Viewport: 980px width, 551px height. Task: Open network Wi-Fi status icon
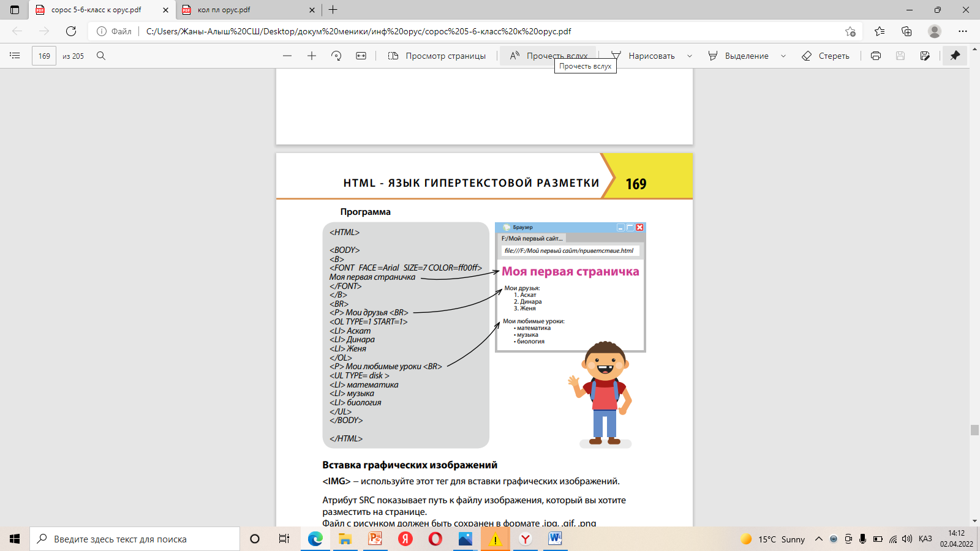click(893, 539)
